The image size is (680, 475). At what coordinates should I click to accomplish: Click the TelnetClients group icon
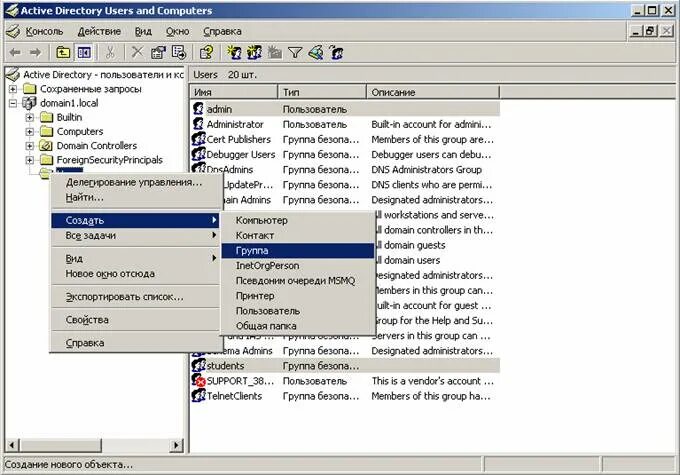click(x=199, y=396)
